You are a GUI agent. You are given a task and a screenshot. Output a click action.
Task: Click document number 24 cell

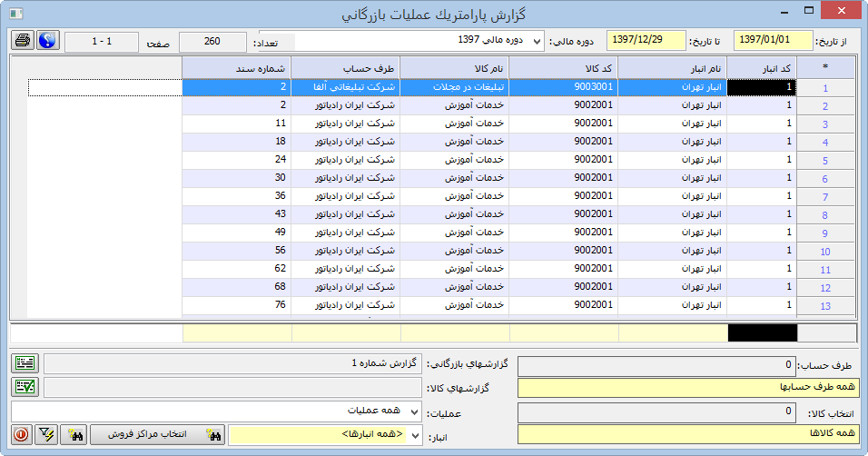click(236, 160)
